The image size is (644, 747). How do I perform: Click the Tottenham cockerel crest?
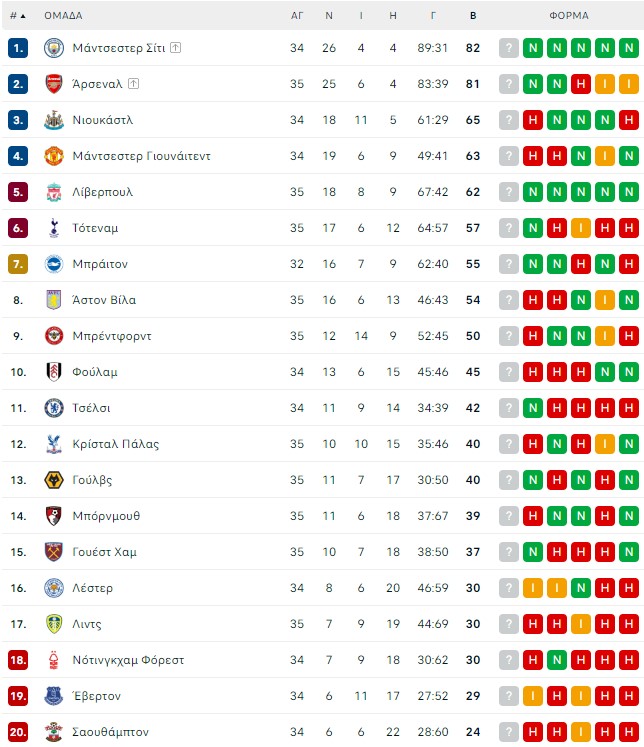point(54,228)
